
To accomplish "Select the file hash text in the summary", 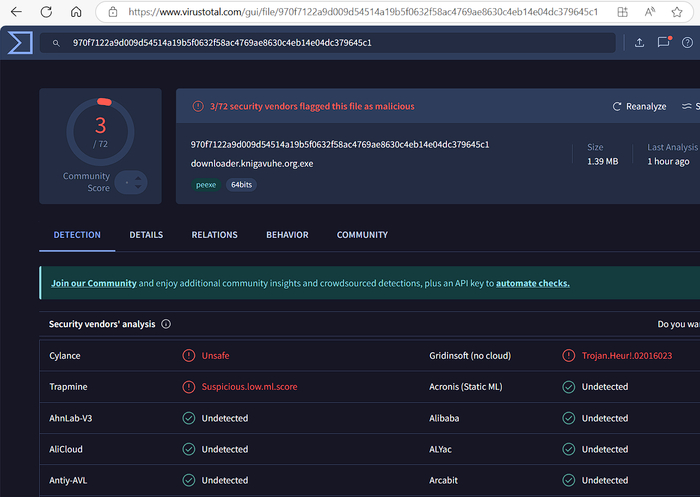I will pyautogui.click(x=340, y=145).
